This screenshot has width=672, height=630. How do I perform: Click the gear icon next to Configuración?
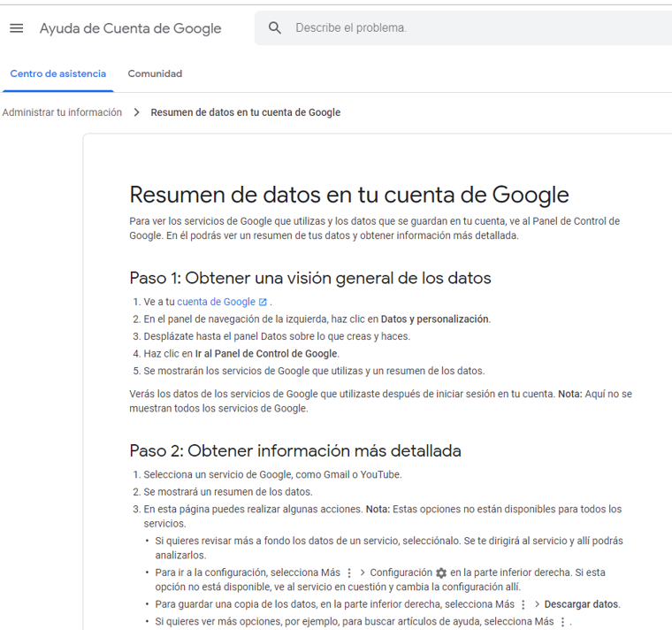coord(441,573)
